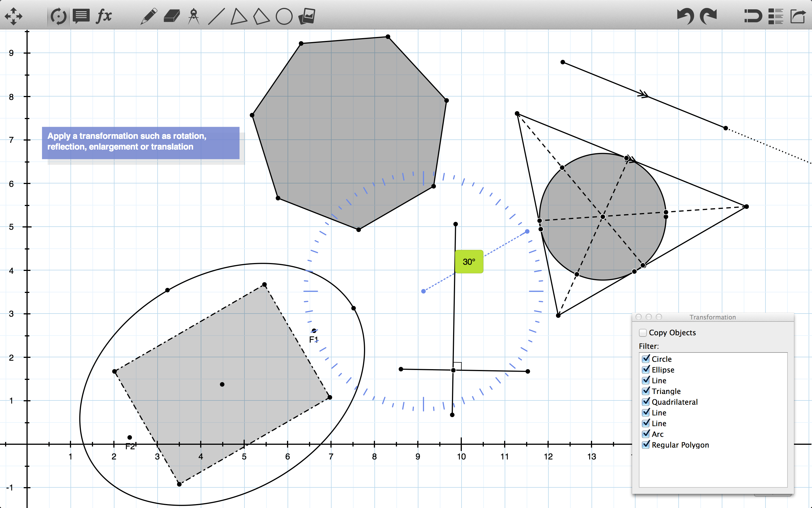Uncheck the Ellipse filter checkbox

click(x=646, y=370)
